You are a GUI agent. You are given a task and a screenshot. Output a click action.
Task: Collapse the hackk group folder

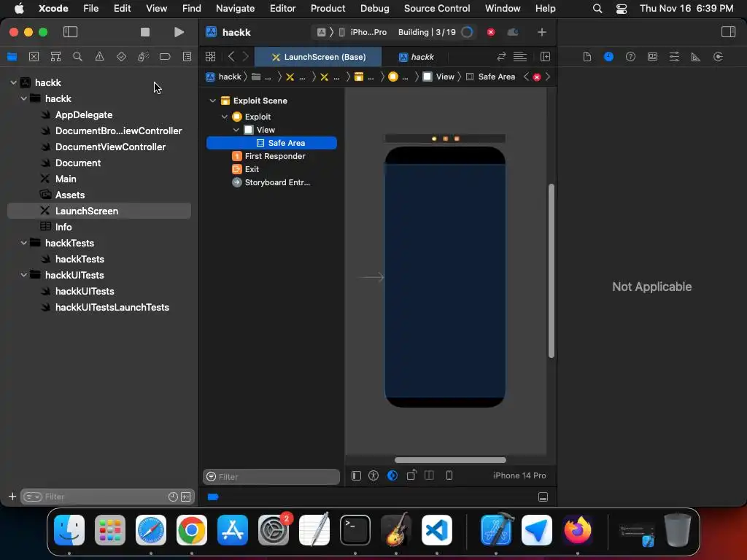tap(24, 98)
